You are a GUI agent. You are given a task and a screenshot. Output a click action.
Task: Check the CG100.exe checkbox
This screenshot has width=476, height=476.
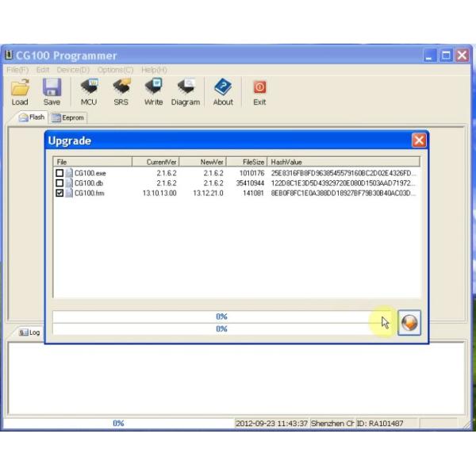[59, 173]
